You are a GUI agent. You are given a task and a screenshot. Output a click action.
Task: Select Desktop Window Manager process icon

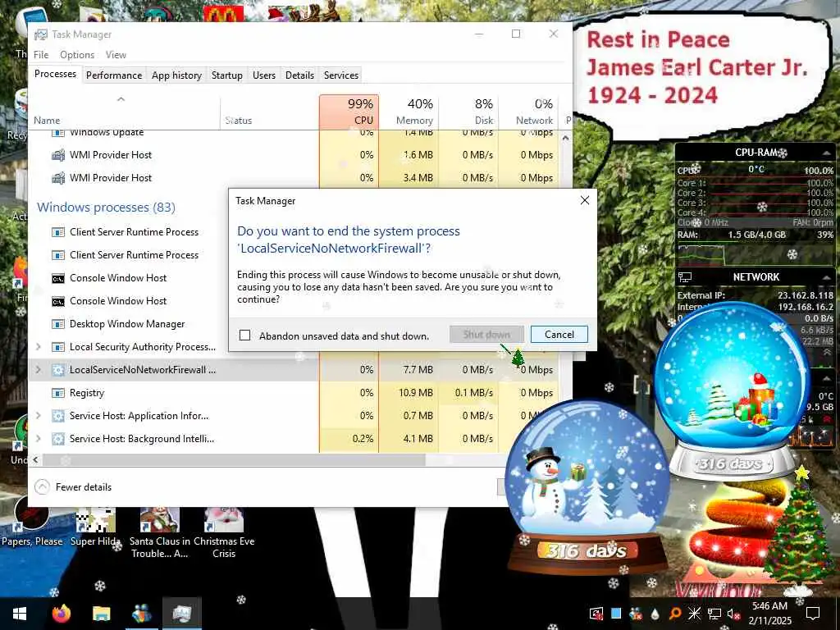coord(58,324)
